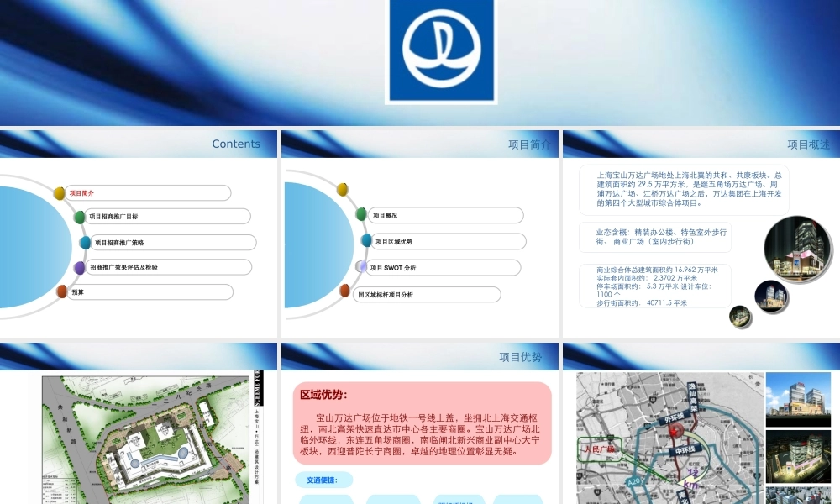Click the largest circular building photo
The width and height of the screenshot is (840, 504).
click(x=798, y=249)
